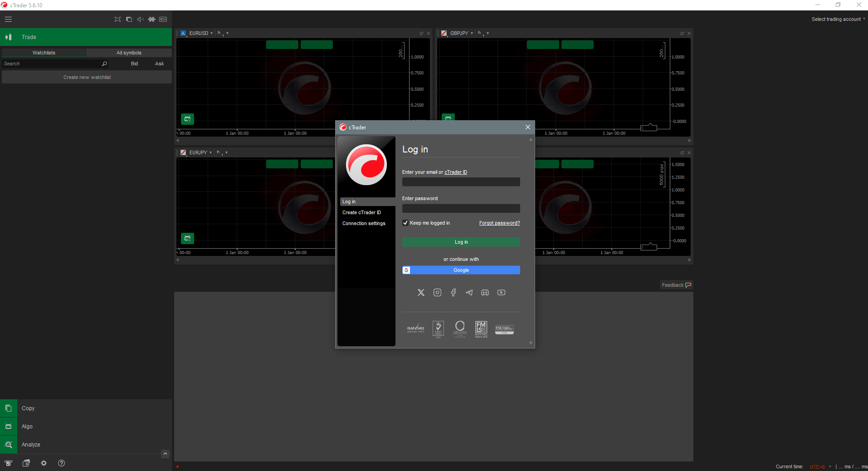The image size is (868, 471).
Task: Close the GBPJPY chart
Action: [689, 33]
